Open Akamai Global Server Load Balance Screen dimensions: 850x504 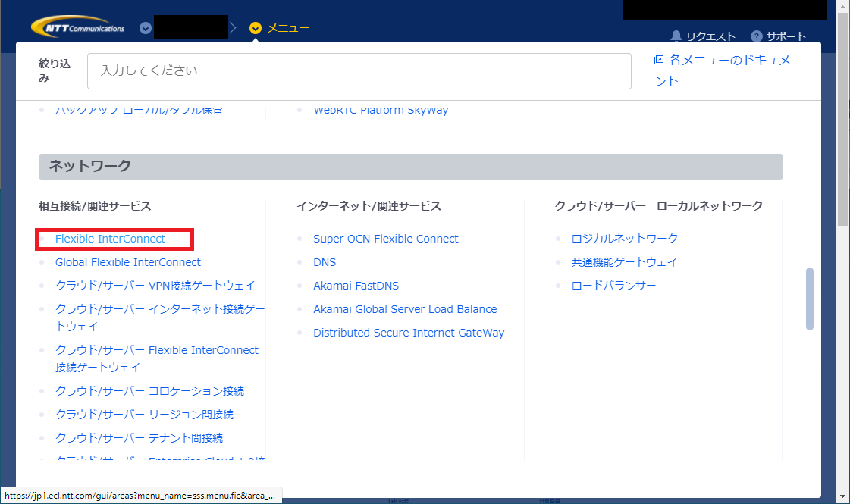pos(405,309)
